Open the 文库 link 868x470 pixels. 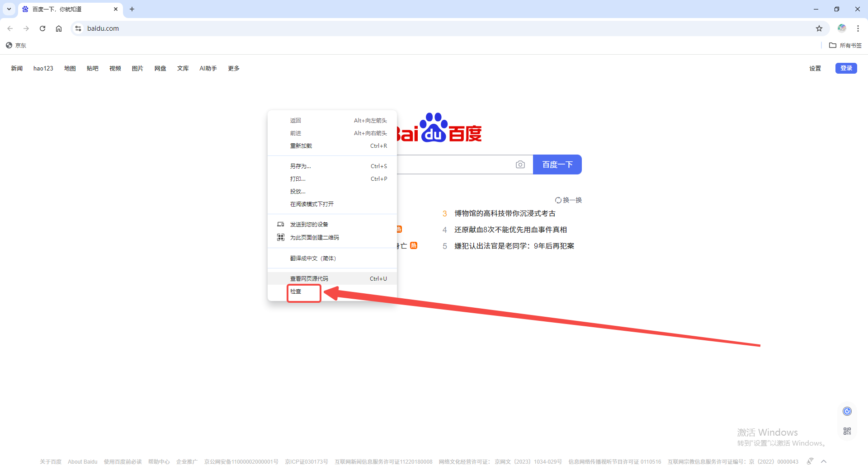183,68
